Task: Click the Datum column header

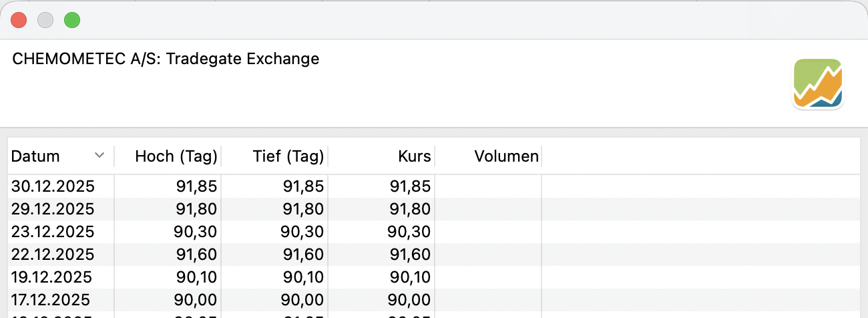Action: coord(36,156)
